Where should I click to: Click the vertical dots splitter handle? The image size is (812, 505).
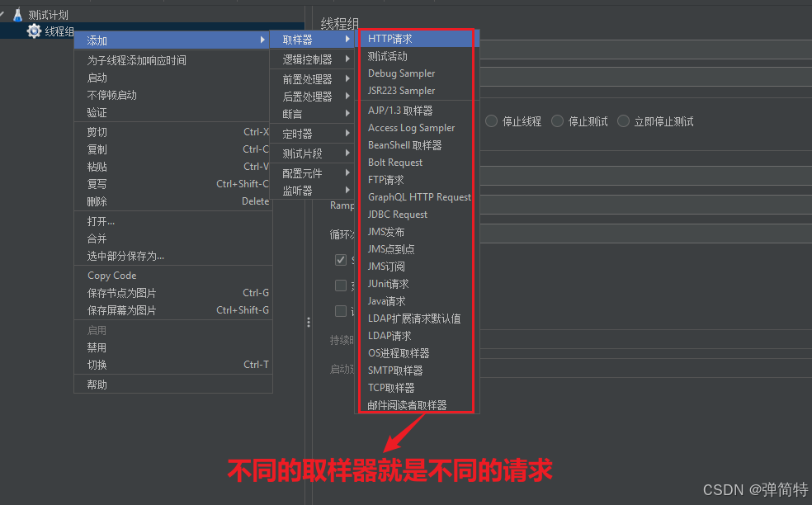pyautogui.click(x=309, y=322)
